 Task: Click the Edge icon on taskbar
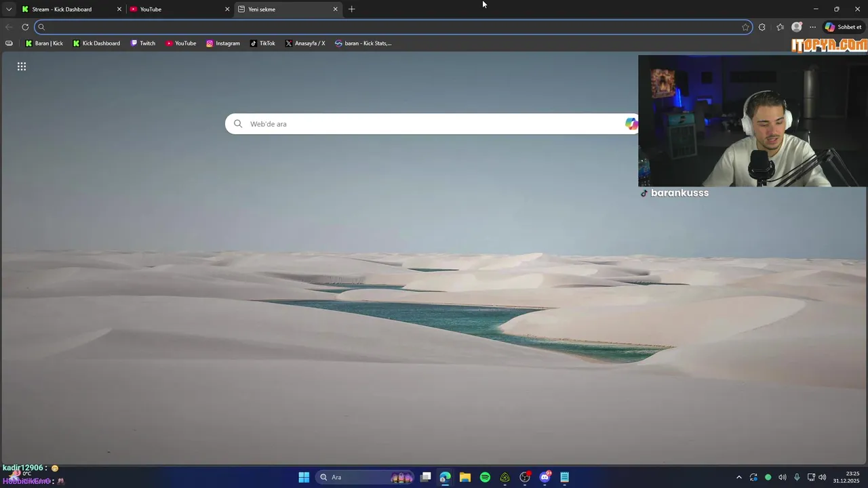(x=445, y=477)
